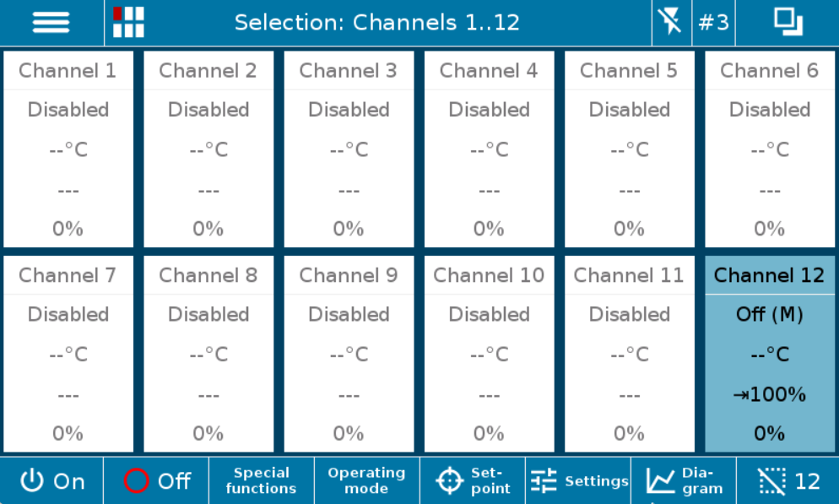This screenshot has height=504, width=839.
Task: Open Settings with the sliders icon
Action: click(x=578, y=480)
